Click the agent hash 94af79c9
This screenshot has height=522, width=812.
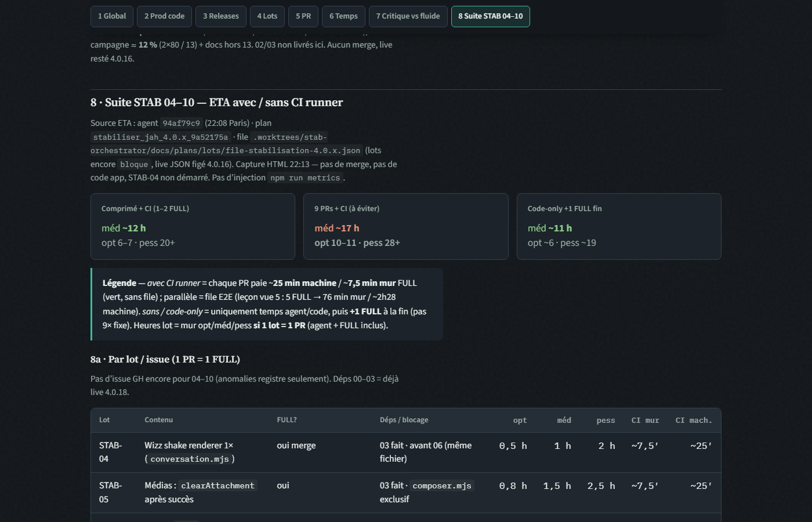click(182, 123)
